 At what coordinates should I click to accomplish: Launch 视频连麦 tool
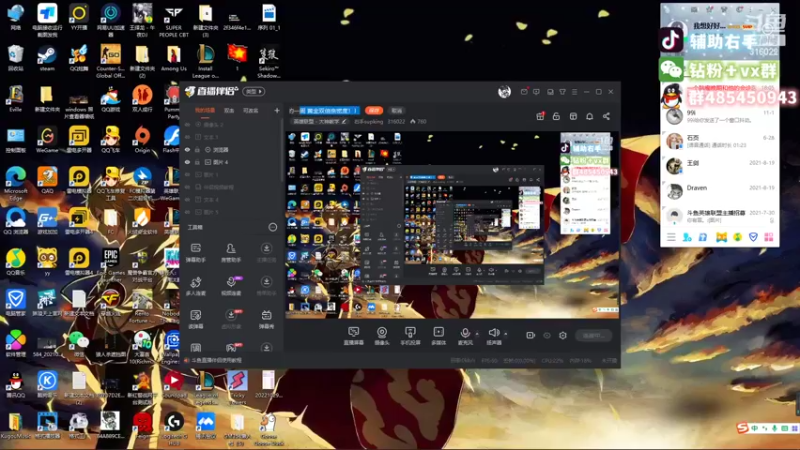click(231, 286)
